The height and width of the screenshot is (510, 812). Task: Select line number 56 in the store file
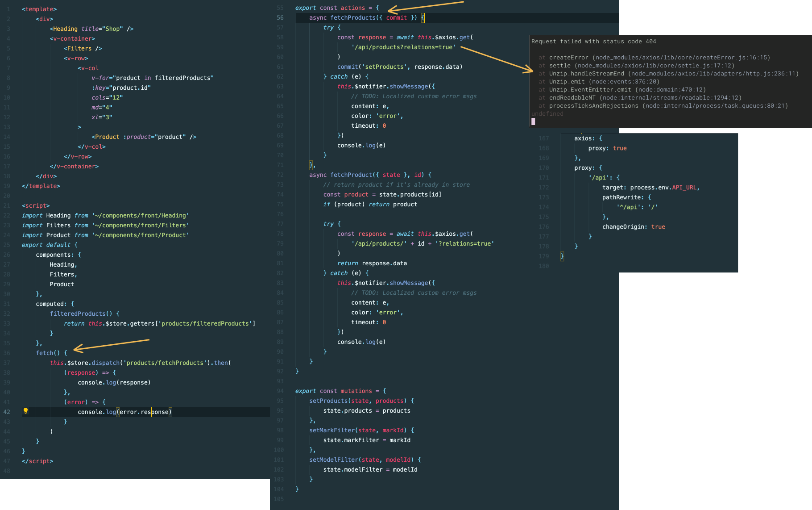click(280, 18)
